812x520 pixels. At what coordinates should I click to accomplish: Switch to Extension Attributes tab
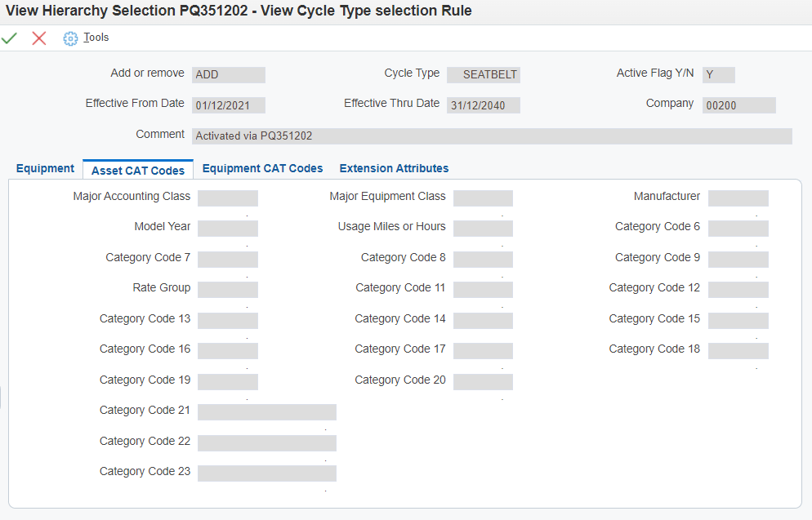pyautogui.click(x=394, y=168)
